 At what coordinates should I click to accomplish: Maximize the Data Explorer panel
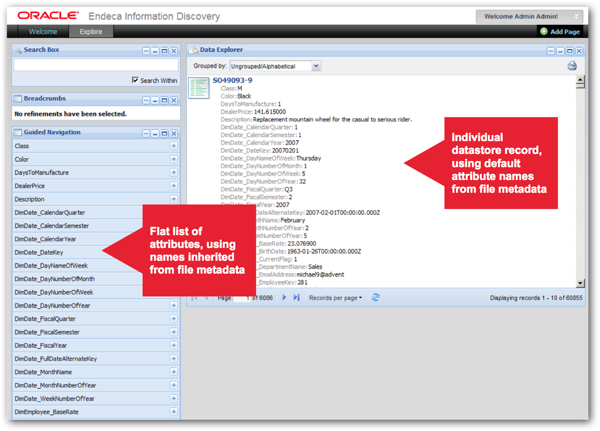coord(569,51)
